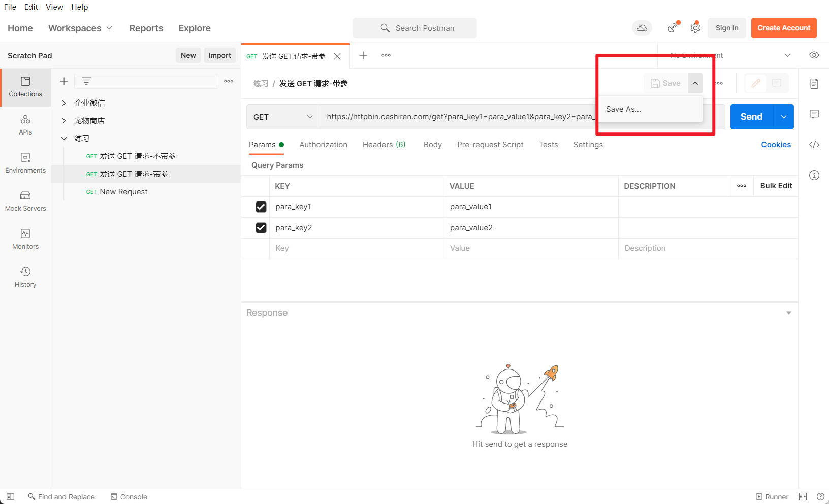Screen dimensions: 829x504
Task: Uncheck the para_key2 parameter checkbox
Action: 261,228
